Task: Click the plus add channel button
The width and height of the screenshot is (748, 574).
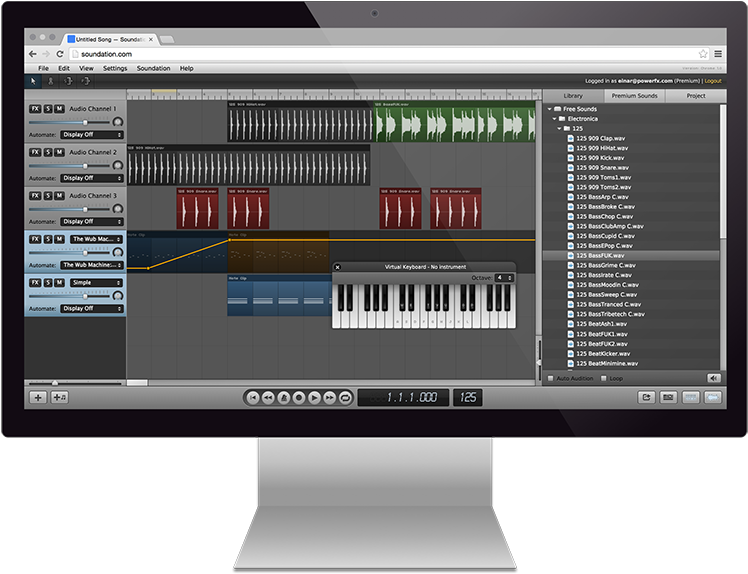Action: (x=38, y=397)
